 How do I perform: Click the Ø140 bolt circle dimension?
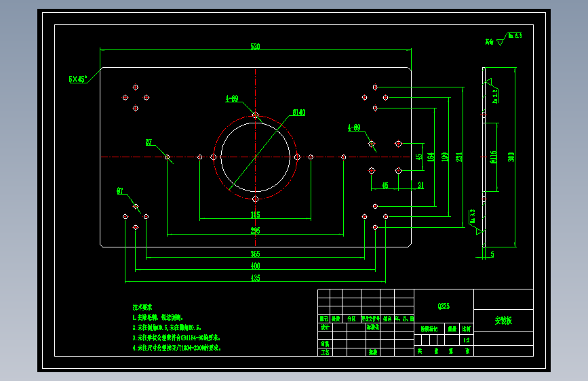tap(299, 113)
